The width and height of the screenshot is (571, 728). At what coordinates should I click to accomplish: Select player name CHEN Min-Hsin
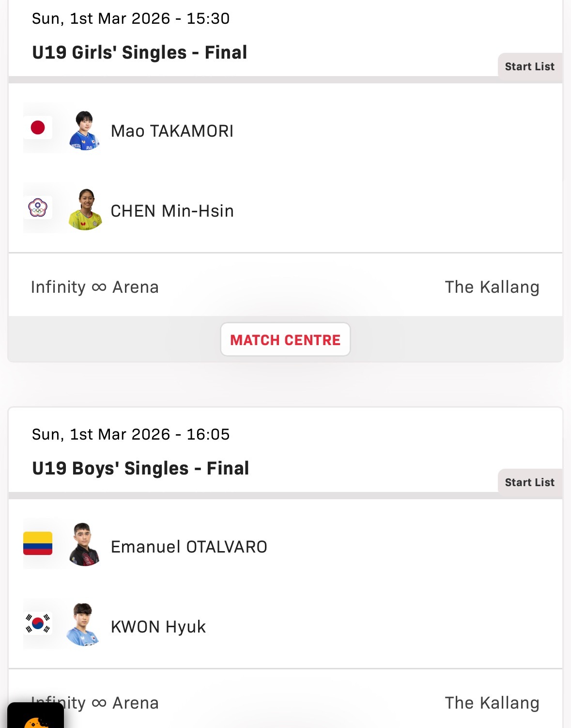172,211
